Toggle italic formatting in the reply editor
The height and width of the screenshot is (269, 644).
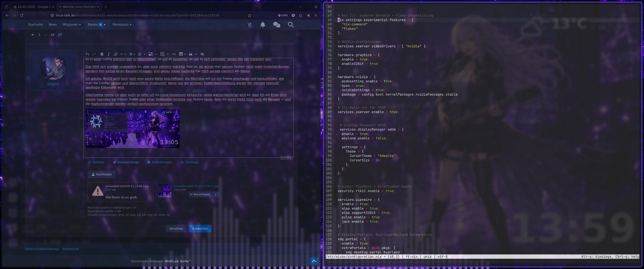pos(109,54)
